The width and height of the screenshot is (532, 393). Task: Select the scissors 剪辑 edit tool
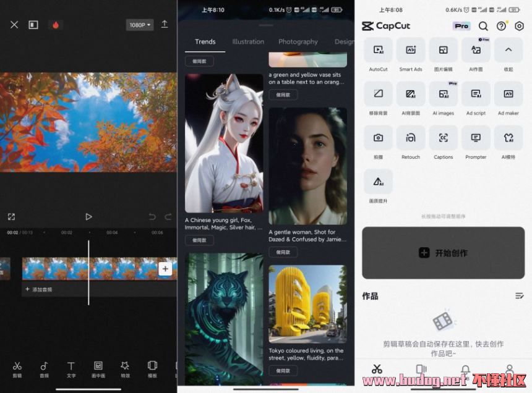pyautogui.click(x=17, y=368)
